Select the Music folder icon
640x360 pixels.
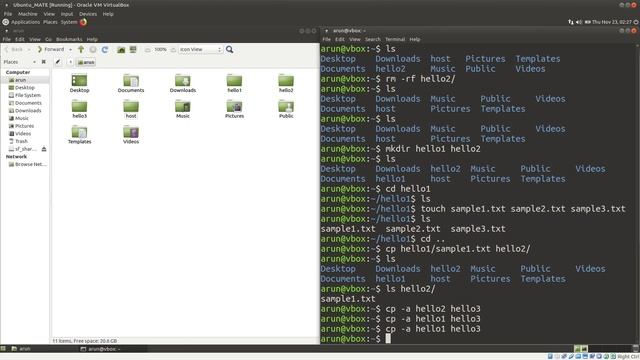[183, 109]
